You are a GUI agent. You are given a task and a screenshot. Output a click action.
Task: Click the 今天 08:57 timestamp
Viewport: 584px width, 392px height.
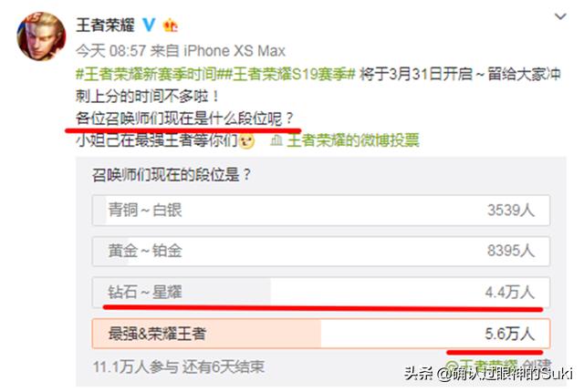pos(110,51)
